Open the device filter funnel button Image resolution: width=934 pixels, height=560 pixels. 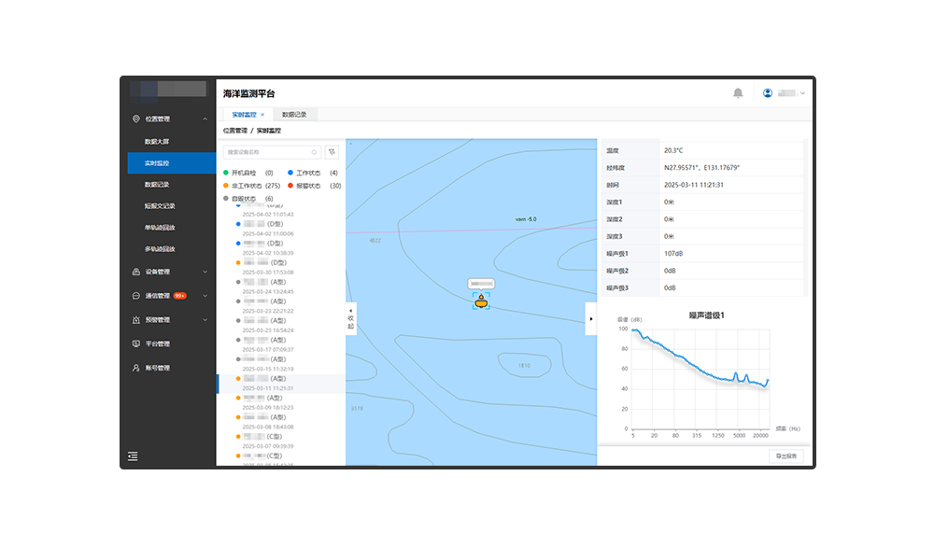click(x=332, y=152)
